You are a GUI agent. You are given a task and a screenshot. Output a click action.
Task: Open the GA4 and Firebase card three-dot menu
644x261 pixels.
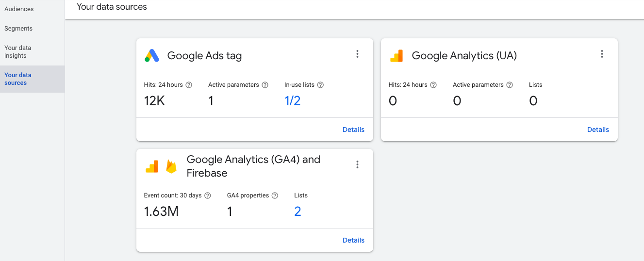(357, 164)
